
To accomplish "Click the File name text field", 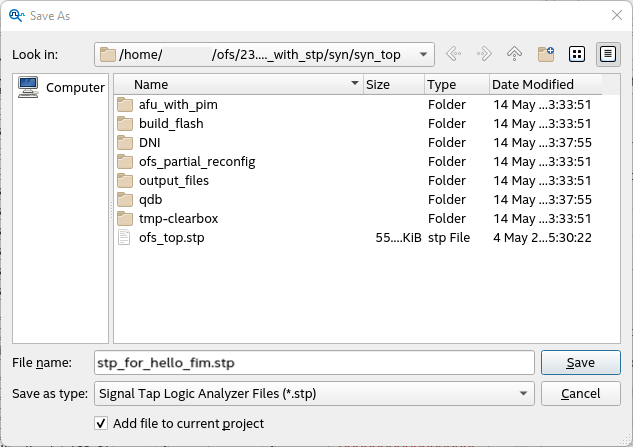I will click(313, 362).
